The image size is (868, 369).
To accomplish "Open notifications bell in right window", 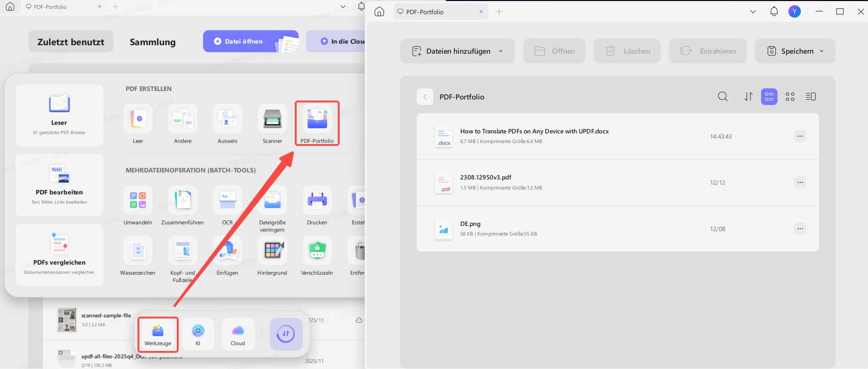I will 774,11.
